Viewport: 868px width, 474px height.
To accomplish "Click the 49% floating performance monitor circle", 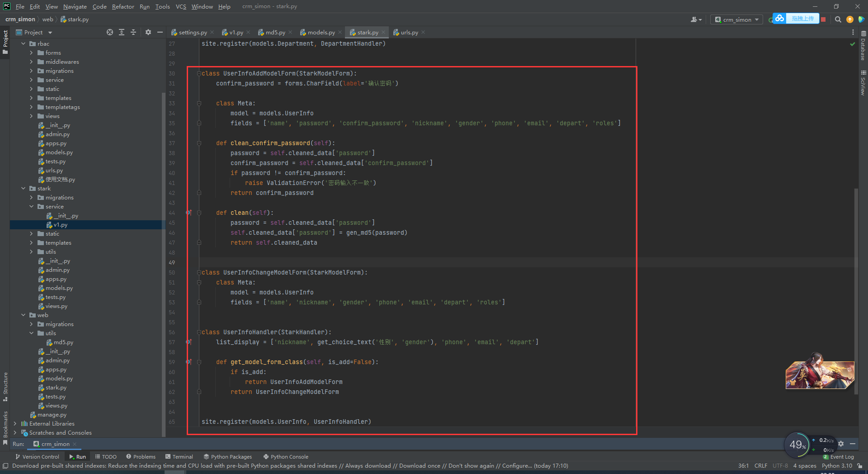I will coord(797,445).
